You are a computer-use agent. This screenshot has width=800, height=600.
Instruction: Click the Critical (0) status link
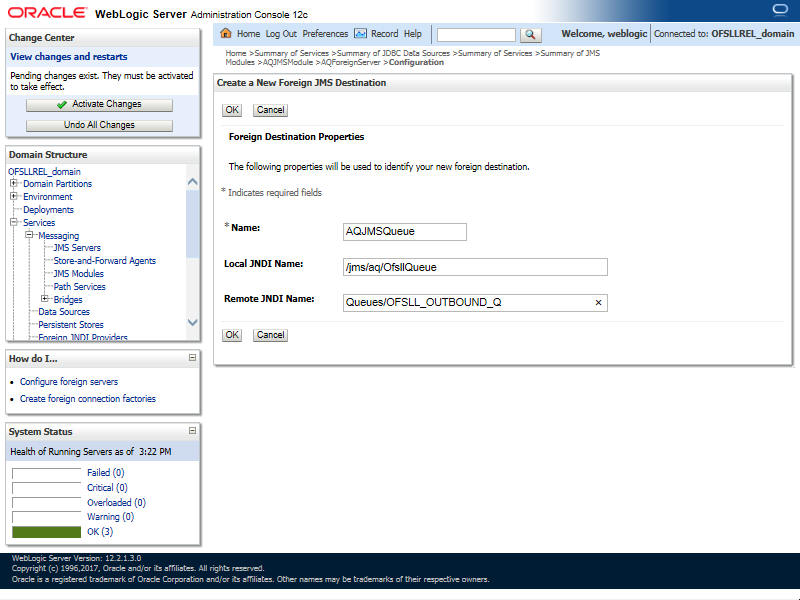[x=107, y=487]
